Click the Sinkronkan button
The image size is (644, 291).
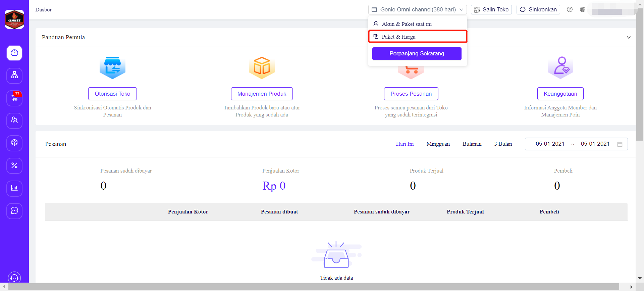click(538, 9)
